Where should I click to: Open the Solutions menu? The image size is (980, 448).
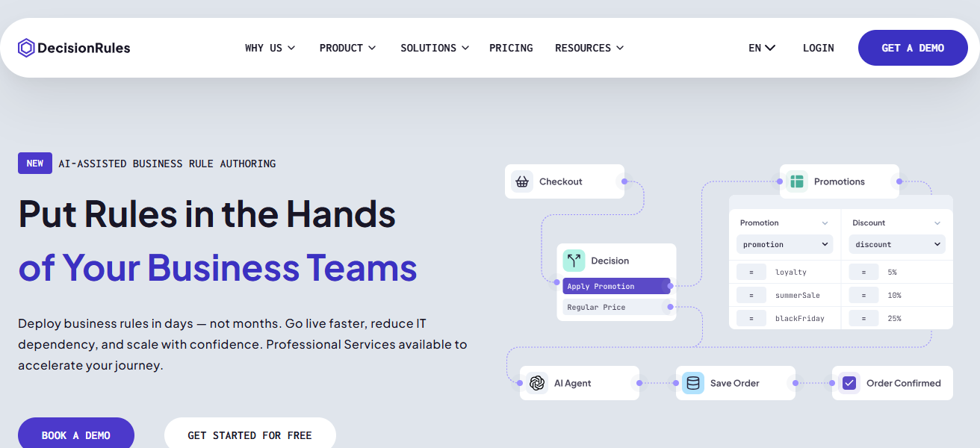point(434,48)
